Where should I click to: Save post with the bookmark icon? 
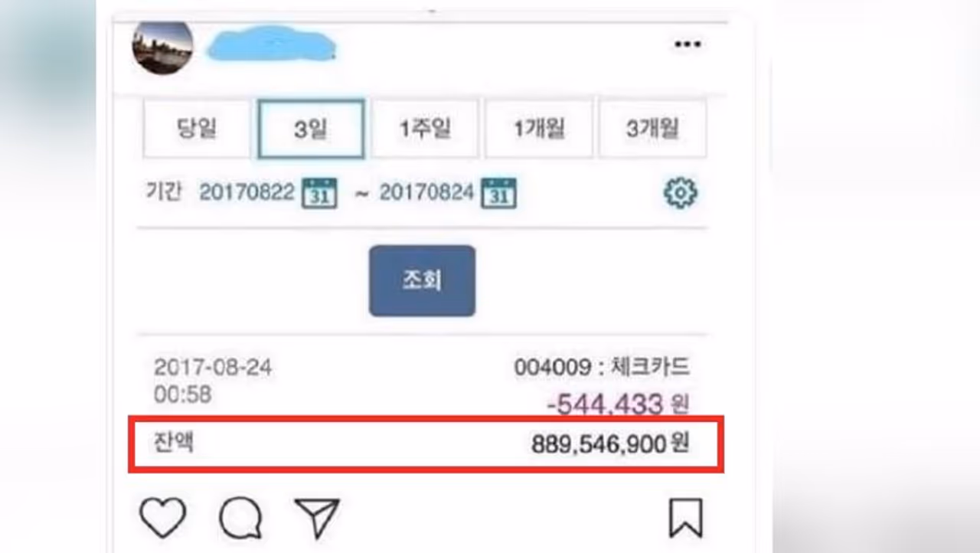pyautogui.click(x=685, y=518)
